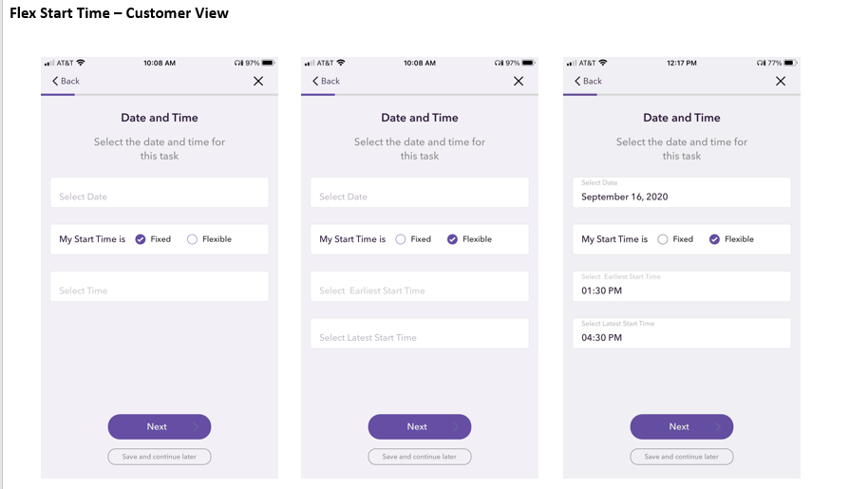The width and height of the screenshot is (868, 489).
Task: Click Save and continue later in the right screen
Action: (682, 457)
